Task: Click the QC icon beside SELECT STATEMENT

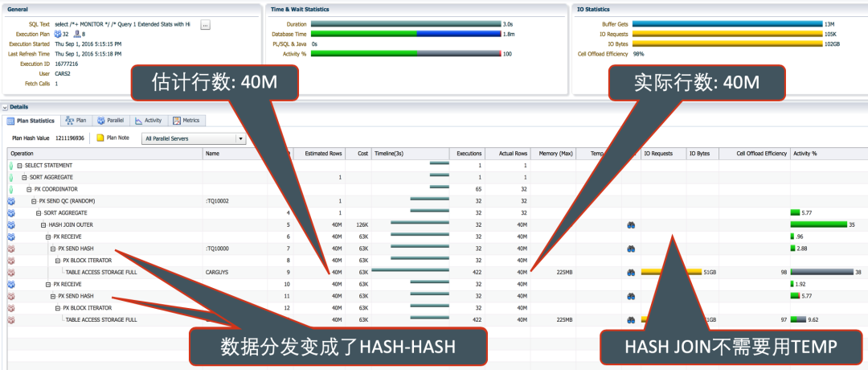Action: tap(10, 166)
